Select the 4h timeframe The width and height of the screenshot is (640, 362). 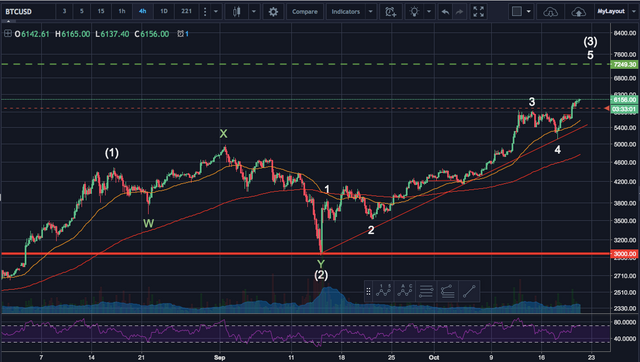coord(142,11)
